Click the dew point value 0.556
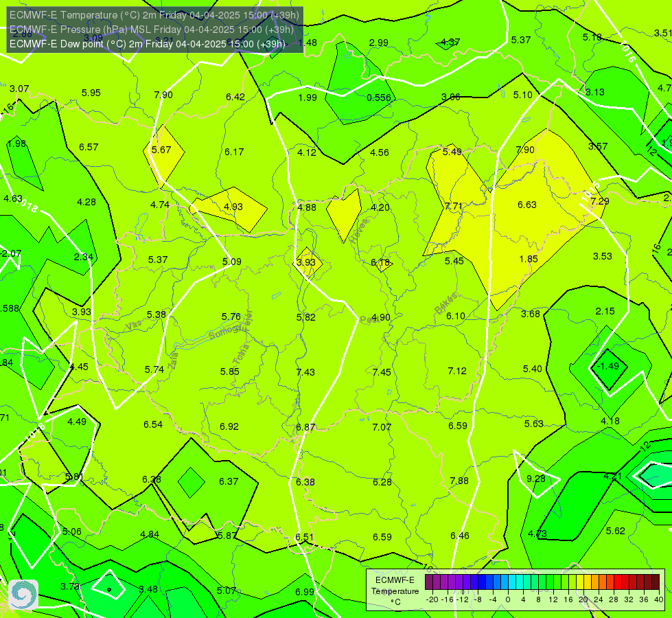This screenshot has height=618, width=672. tap(379, 98)
